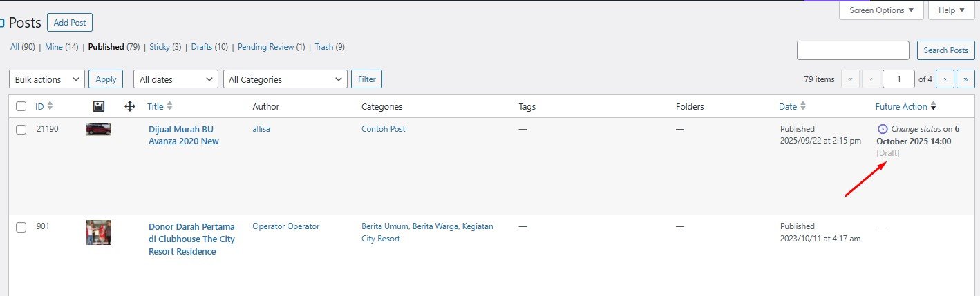Open the Donor Darah post thumbnail
This screenshot has height=296, width=980.
tap(99, 233)
